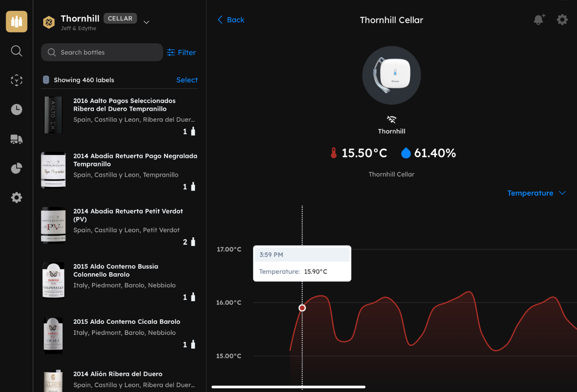Click the chart's horizontal scrollbar
Screen dimensions: 577x392
[x=288, y=387]
